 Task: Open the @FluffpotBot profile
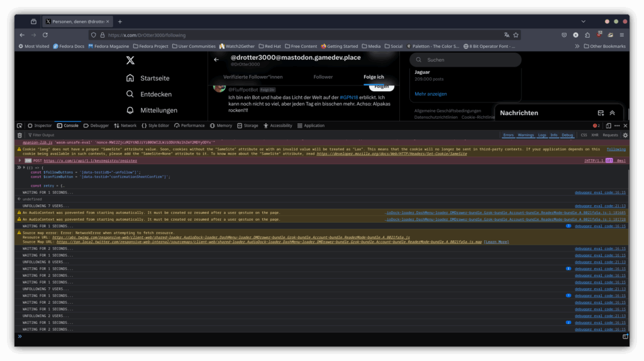click(243, 89)
